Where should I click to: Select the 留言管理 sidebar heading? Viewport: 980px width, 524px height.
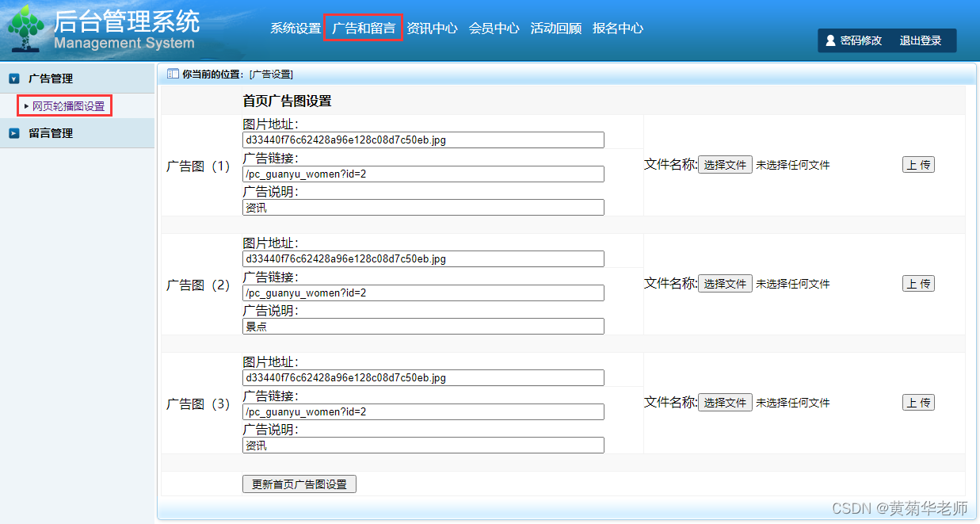pos(51,133)
